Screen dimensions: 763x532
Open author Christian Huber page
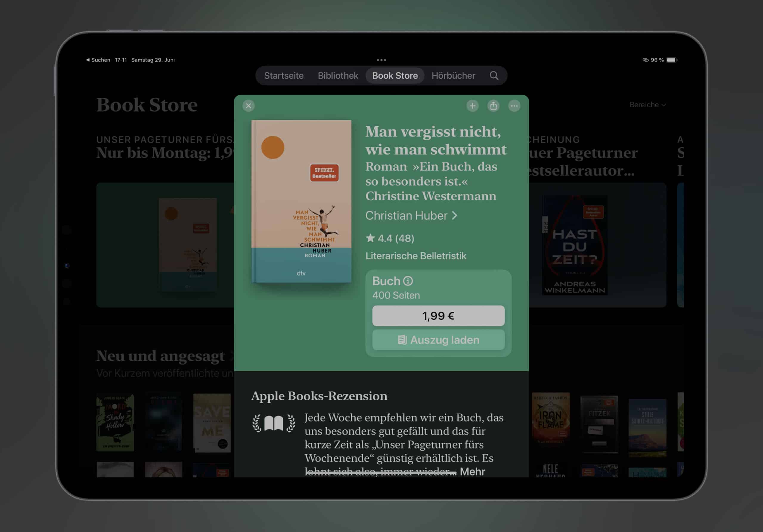[x=411, y=216]
